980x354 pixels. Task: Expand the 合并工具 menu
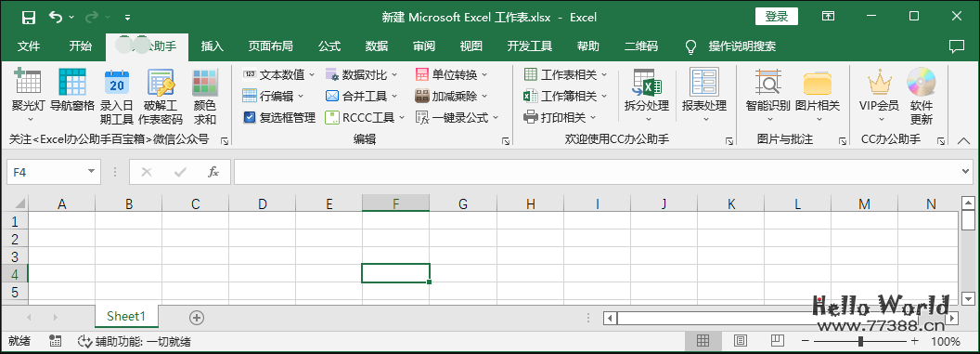[x=361, y=97]
